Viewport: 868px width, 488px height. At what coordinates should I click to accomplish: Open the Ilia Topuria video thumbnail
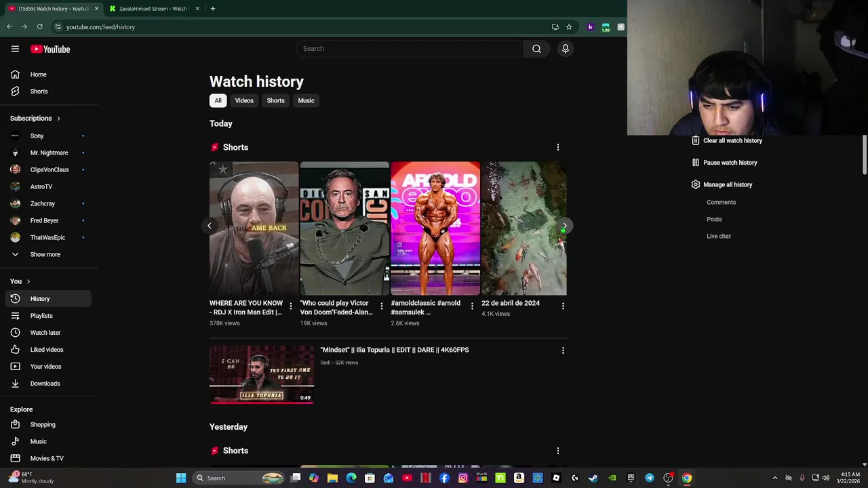click(262, 375)
